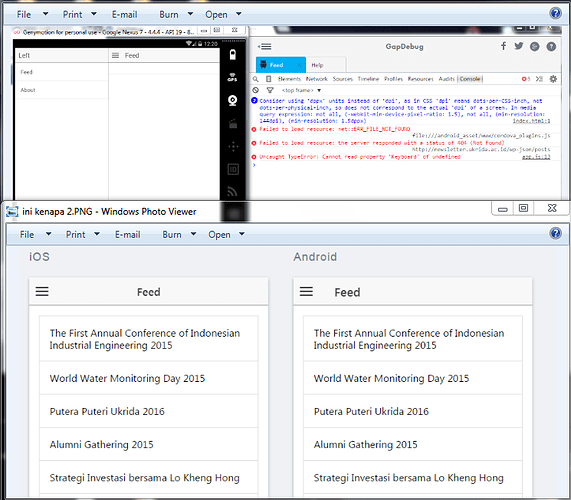The width and height of the screenshot is (571, 500).
Task: Clear console log using the ban icon
Action: click(x=256, y=90)
